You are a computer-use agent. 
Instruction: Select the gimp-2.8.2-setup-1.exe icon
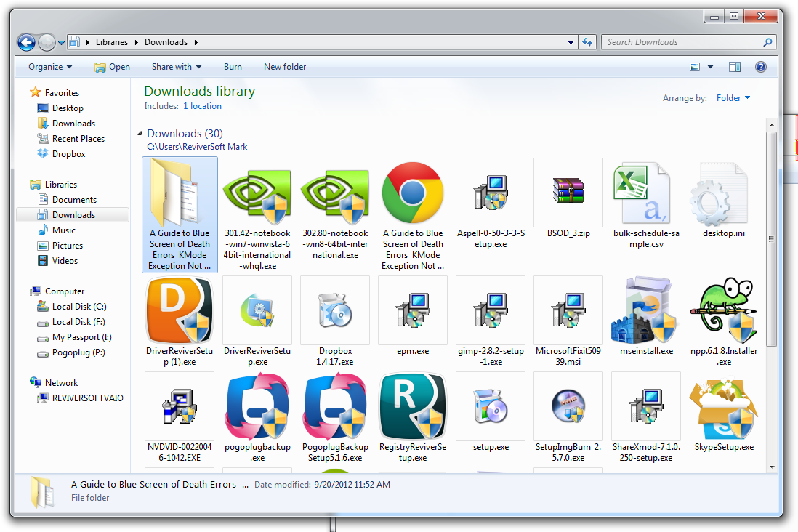point(491,310)
